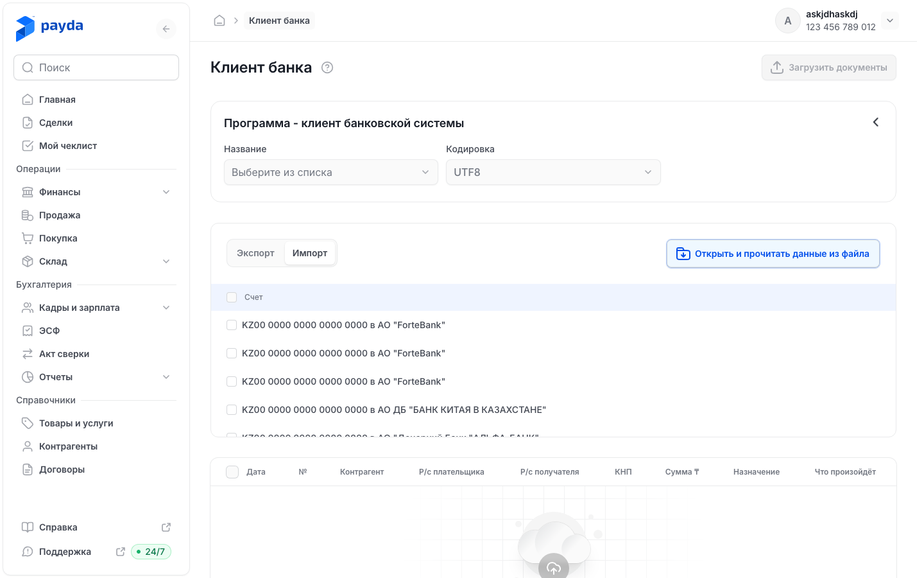Viewport: 924px width, 578px height.
Task: Check the third ForteBank account row
Action: tap(232, 381)
